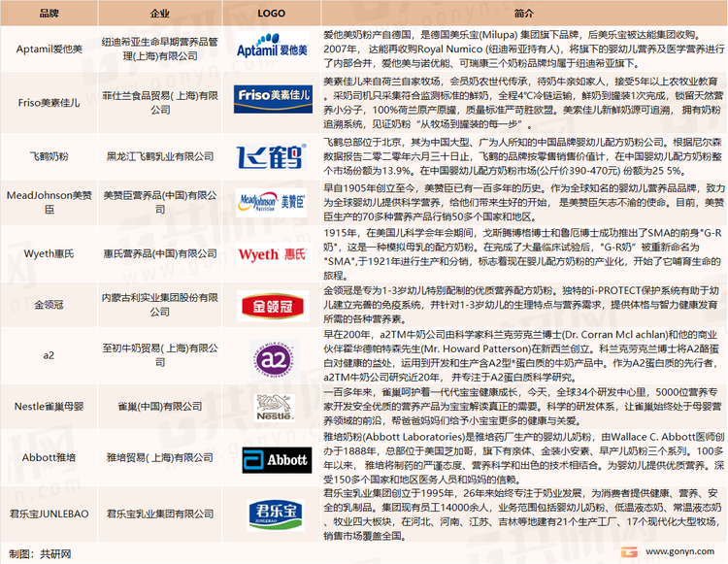The width and height of the screenshot is (728, 564).
Task: Click the 早自1905年创立至今 description
Action: pos(524,202)
